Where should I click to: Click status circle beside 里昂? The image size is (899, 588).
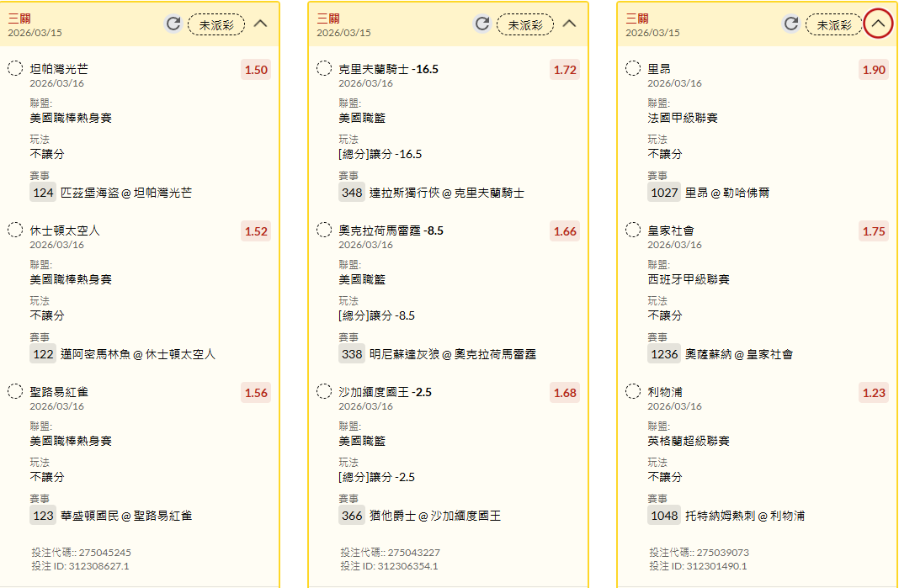click(633, 69)
